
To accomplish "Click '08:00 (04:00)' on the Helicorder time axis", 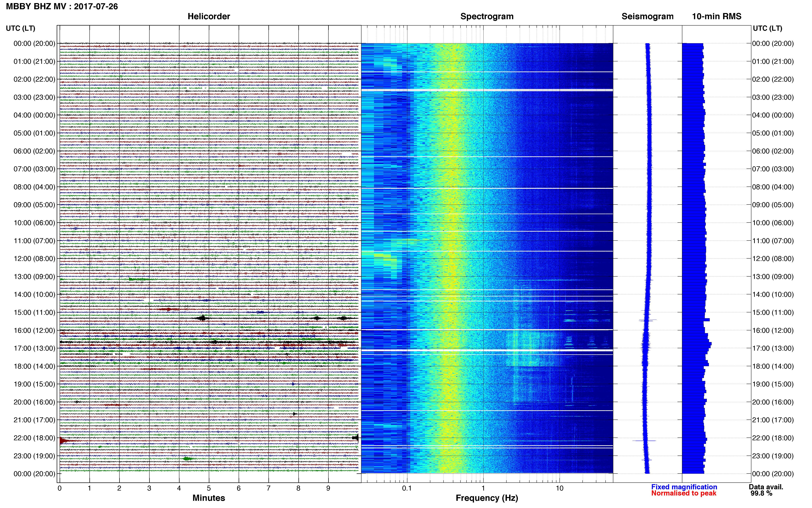I will (34, 187).
